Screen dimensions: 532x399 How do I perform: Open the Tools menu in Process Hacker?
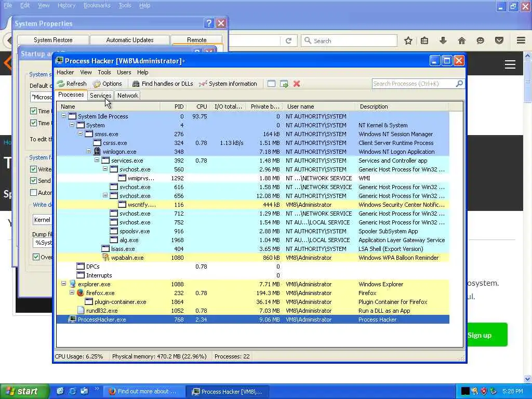point(104,72)
